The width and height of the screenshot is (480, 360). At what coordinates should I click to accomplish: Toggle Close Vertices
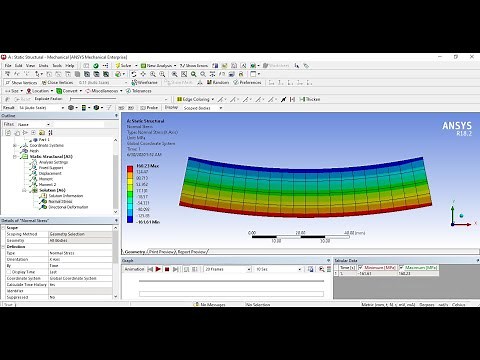[57, 82]
